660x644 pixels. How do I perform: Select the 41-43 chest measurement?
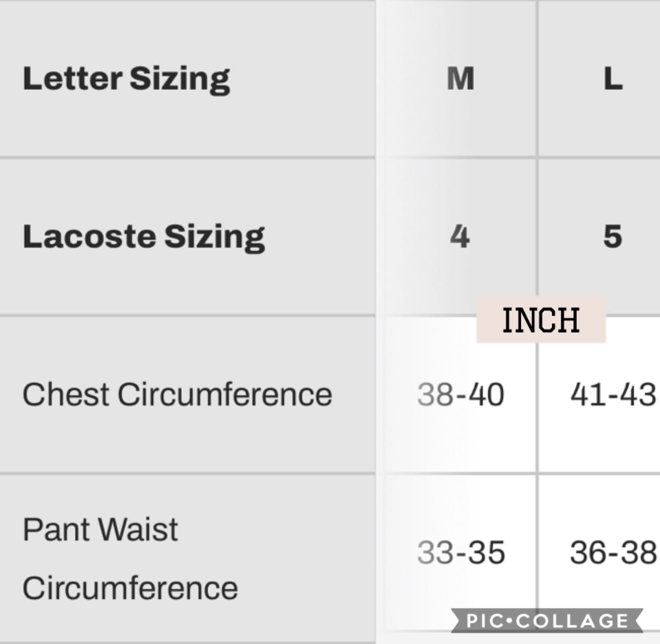(612, 394)
